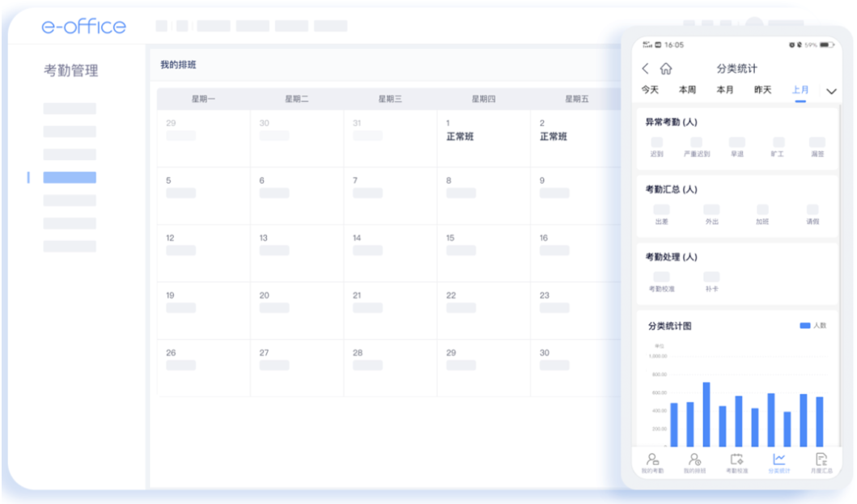Tap the home icon in mobile header
The image size is (857, 504).
[x=666, y=69]
